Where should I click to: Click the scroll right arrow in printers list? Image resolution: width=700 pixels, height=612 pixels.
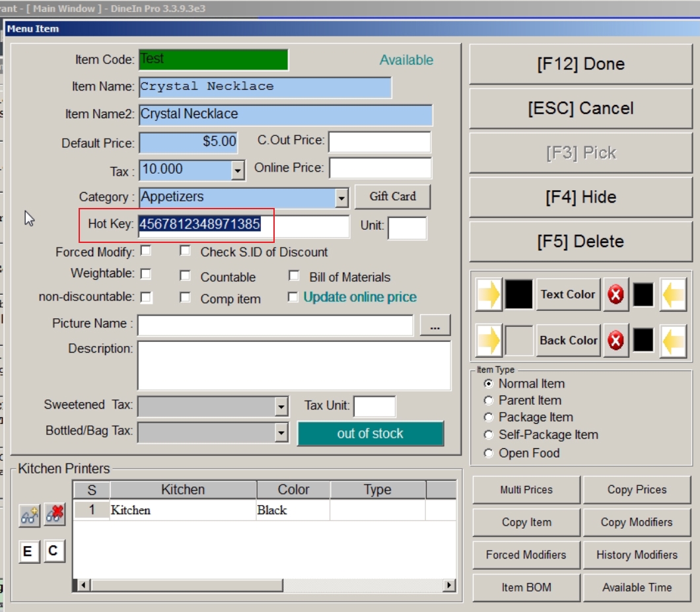449,585
